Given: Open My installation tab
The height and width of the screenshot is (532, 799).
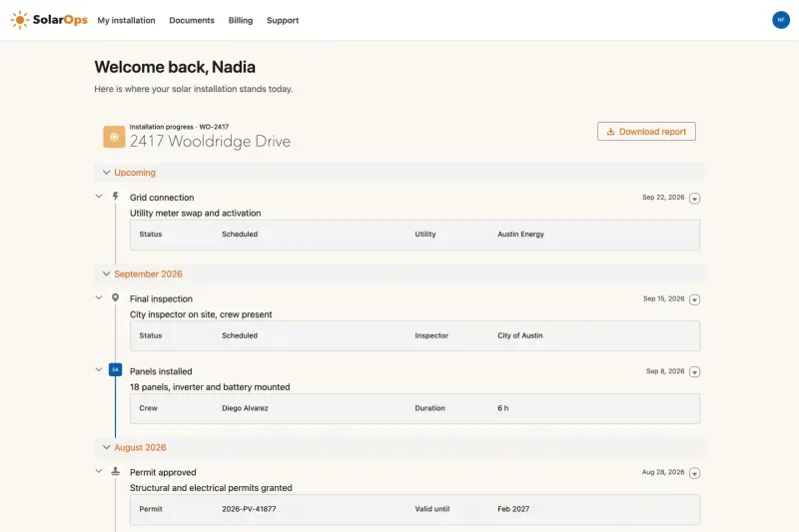Looking at the screenshot, I should point(127,20).
